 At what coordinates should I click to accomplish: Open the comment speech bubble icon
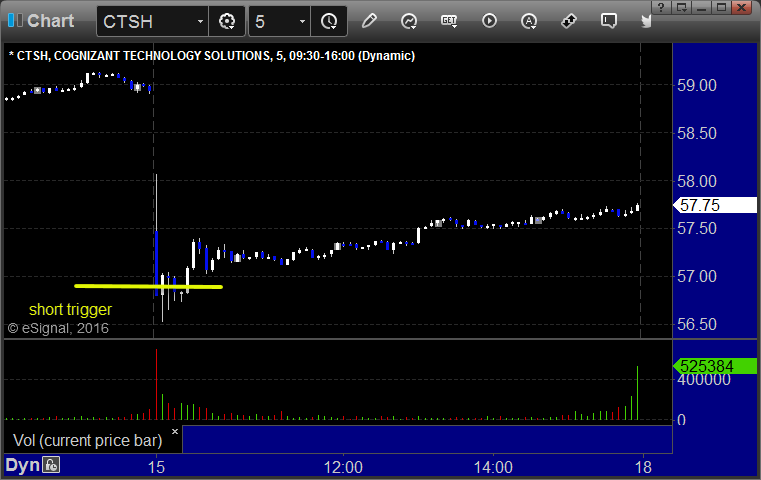(609, 21)
